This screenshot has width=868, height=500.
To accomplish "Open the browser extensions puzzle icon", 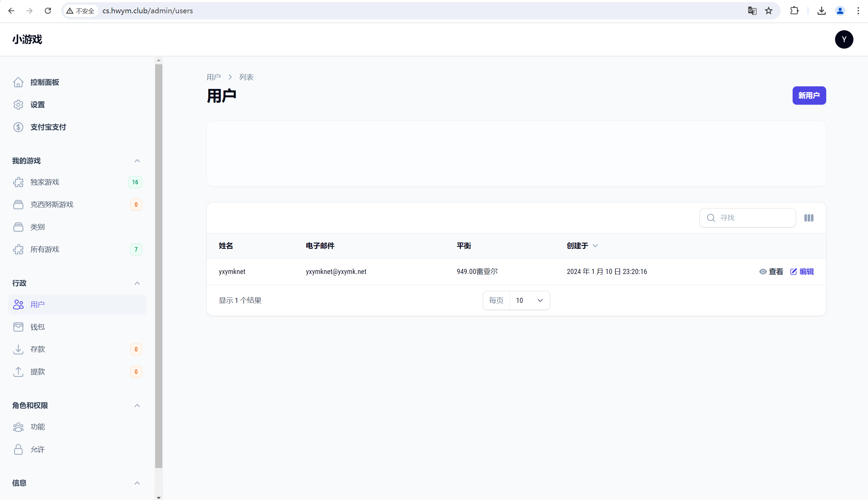I will (x=794, y=11).
